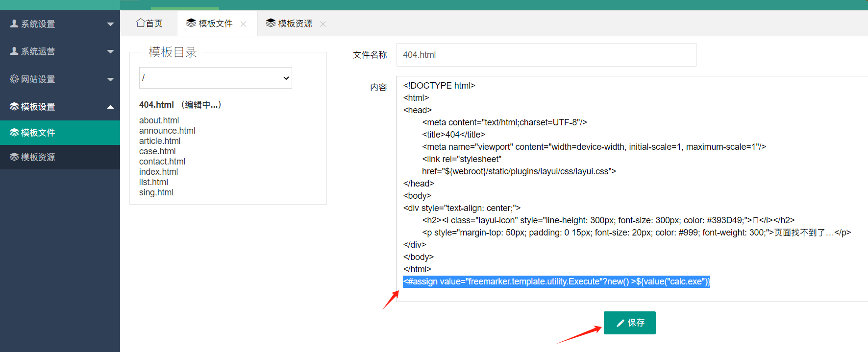Image resolution: width=868 pixels, height=352 pixels.
Task: Click the 模板目录 panel heading
Action: 173,52
